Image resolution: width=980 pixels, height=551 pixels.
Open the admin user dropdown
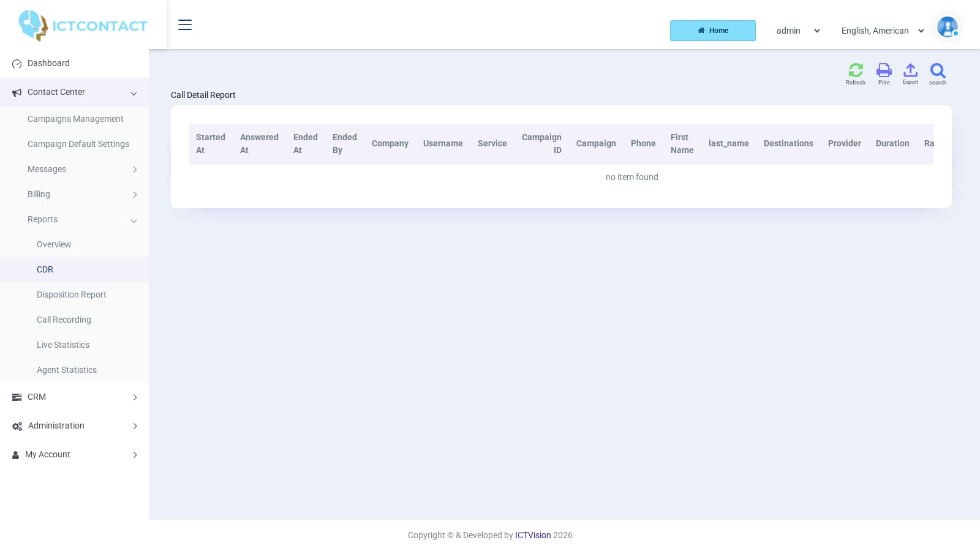point(798,31)
